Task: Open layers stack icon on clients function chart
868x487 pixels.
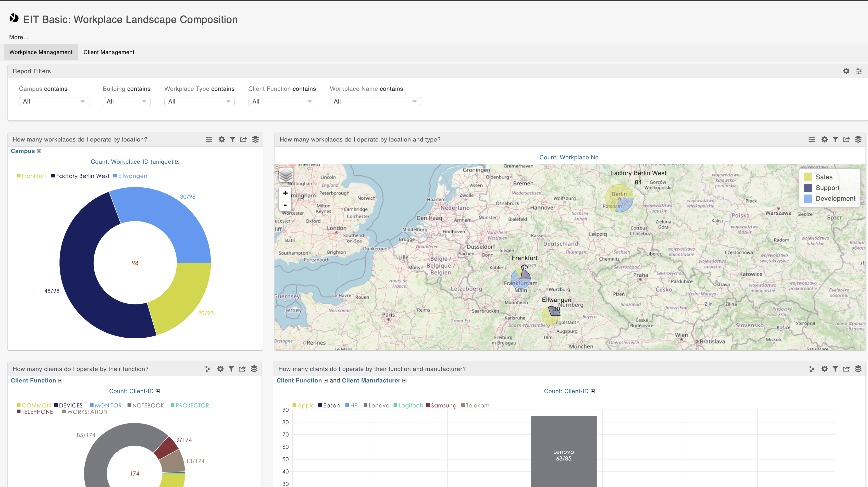Action: click(254, 369)
